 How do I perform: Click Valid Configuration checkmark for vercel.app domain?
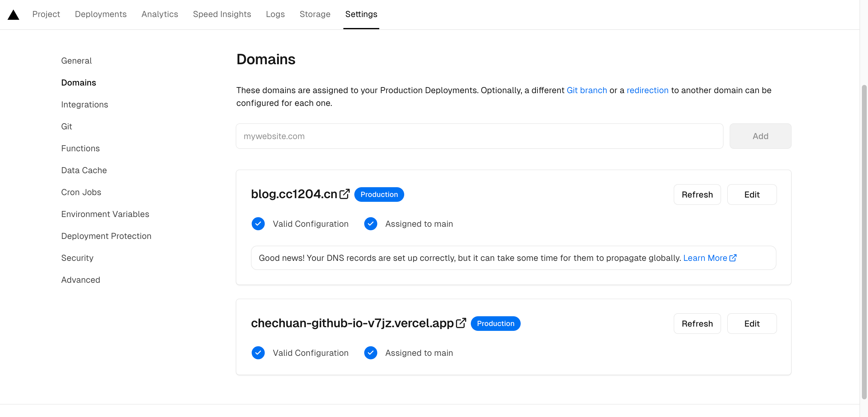pos(258,352)
